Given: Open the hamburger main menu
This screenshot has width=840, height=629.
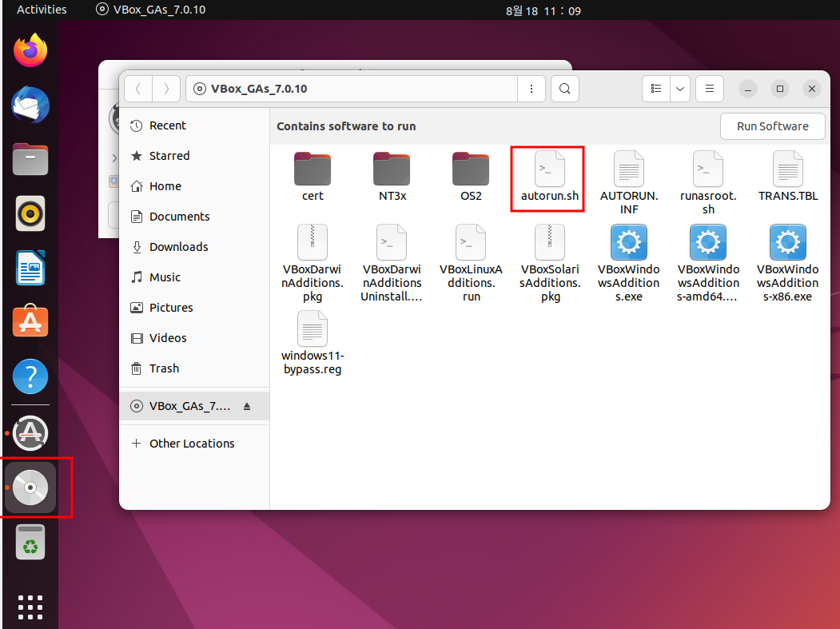Looking at the screenshot, I should (x=709, y=89).
